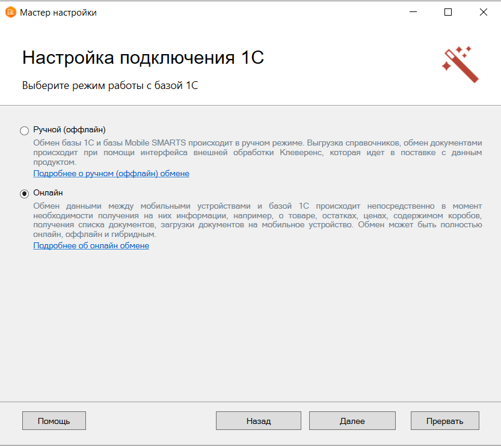
Task: Click the orange app icon in title bar
Action: coord(11,12)
